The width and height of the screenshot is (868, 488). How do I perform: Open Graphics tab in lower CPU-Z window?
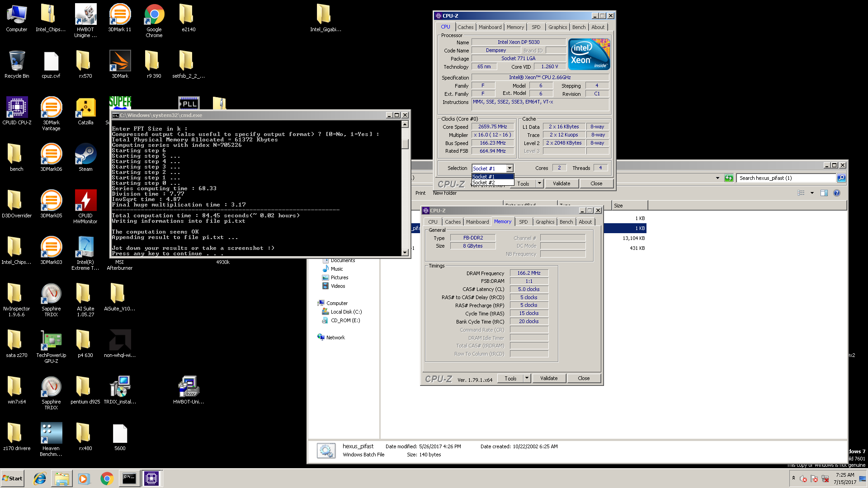[x=545, y=222]
